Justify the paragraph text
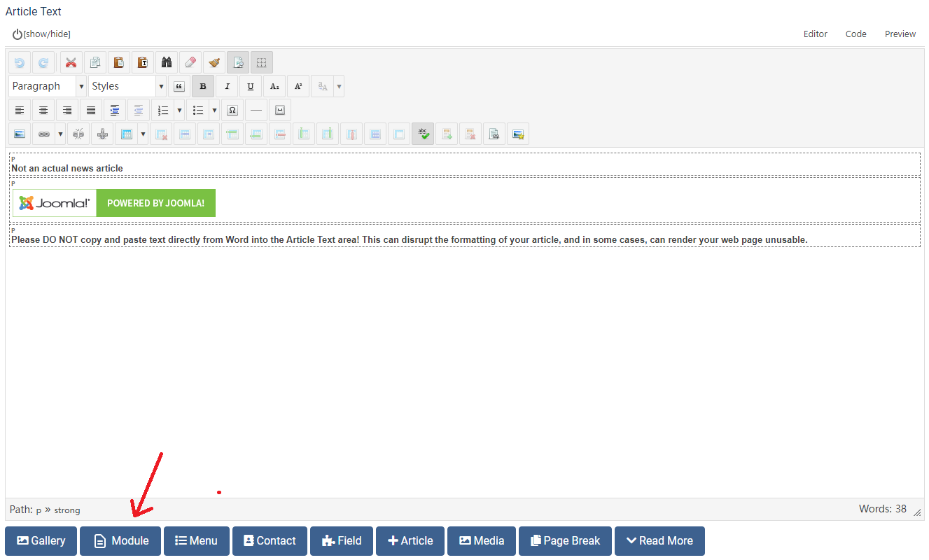 pyautogui.click(x=91, y=111)
